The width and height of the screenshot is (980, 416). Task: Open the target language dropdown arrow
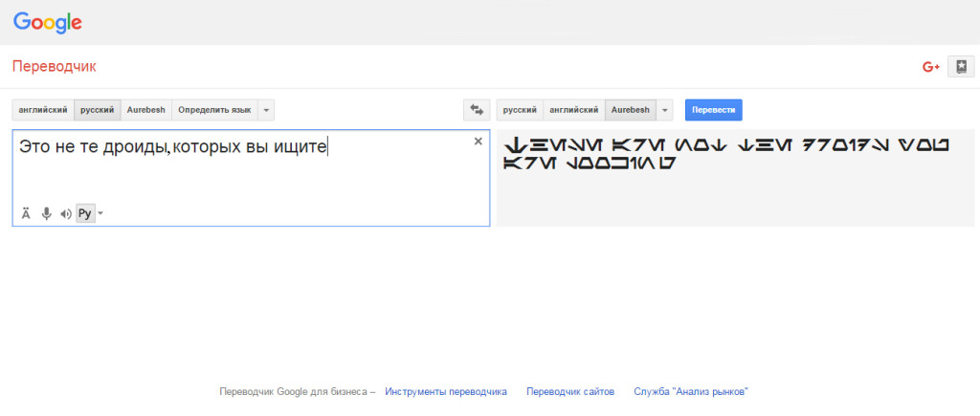click(x=664, y=110)
